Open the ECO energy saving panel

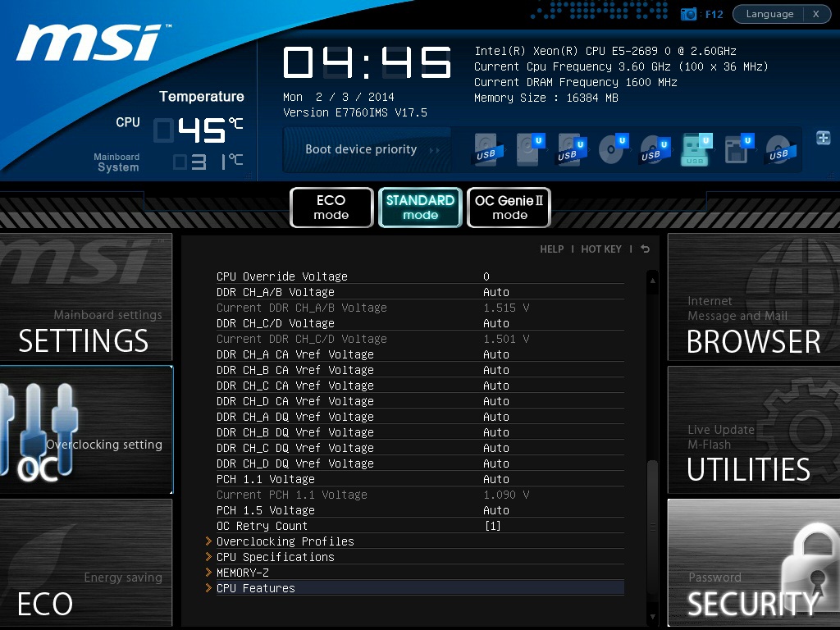(85, 563)
